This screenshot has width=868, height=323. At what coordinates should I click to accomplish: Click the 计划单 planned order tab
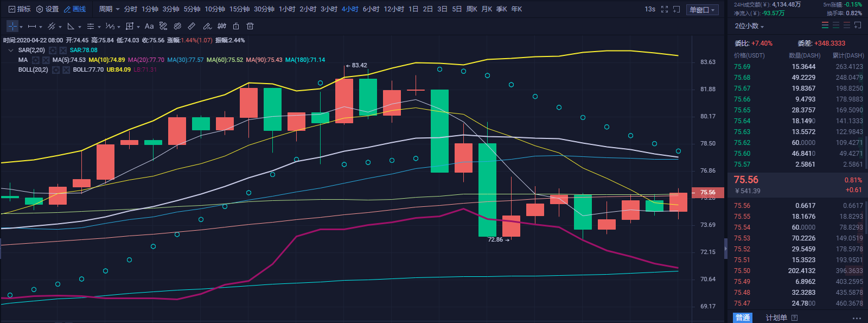coord(776,318)
